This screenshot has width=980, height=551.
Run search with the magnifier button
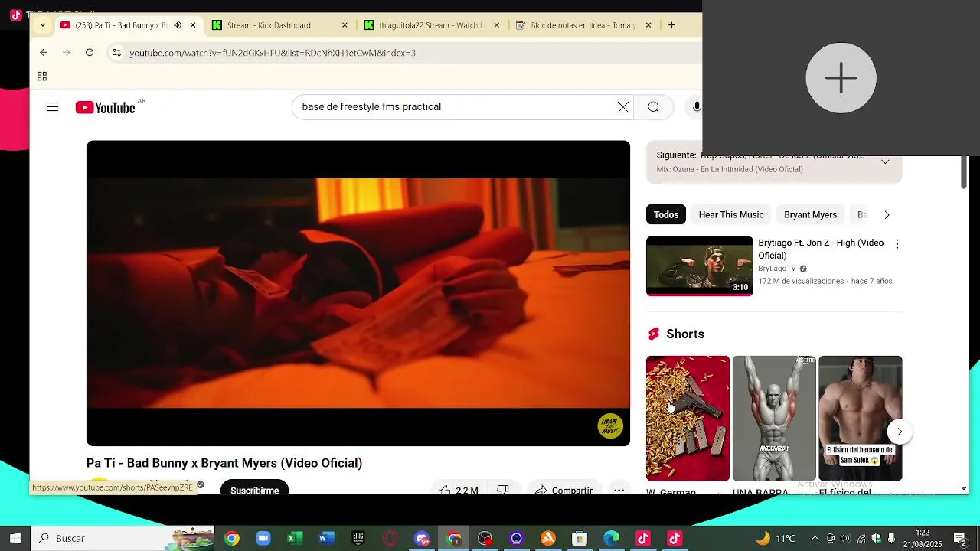(654, 107)
